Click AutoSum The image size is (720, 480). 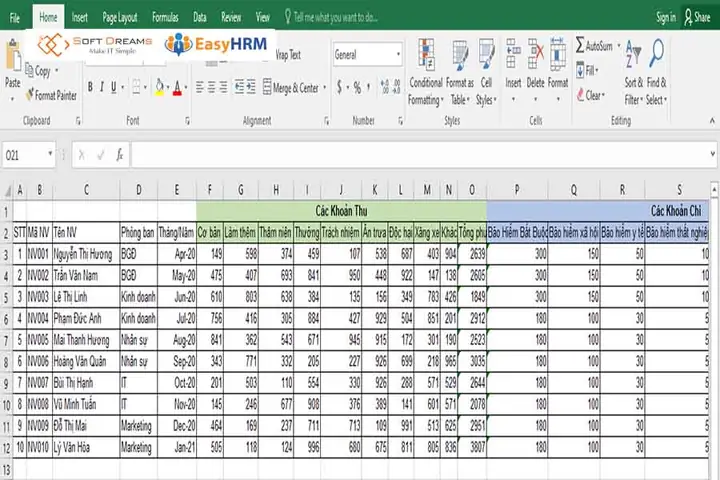[594, 45]
